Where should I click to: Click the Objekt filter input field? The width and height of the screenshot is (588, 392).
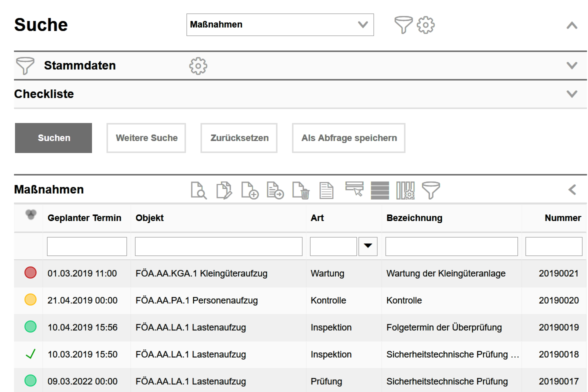pos(218,246)
